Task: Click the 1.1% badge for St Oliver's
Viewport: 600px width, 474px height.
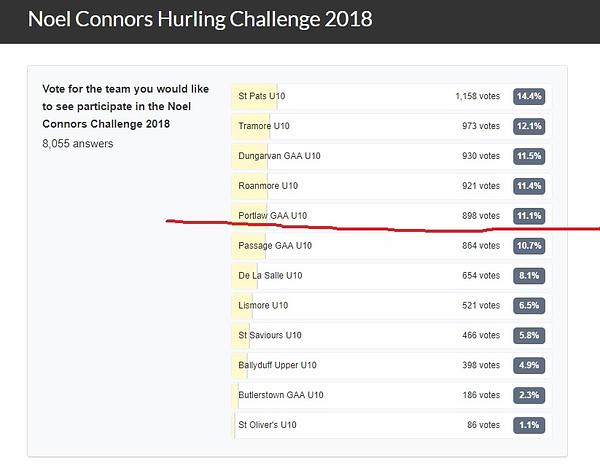Action: [529, 425]
